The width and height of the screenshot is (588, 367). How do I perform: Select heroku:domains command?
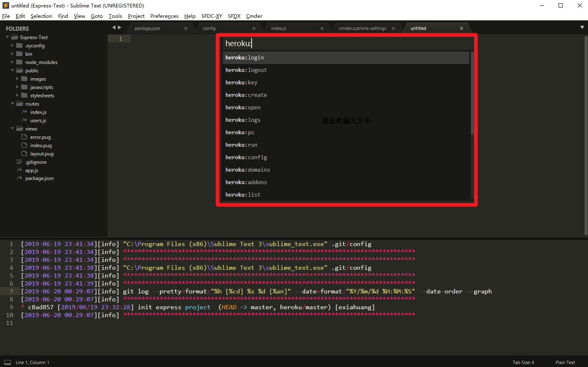(x=346, y=170)
